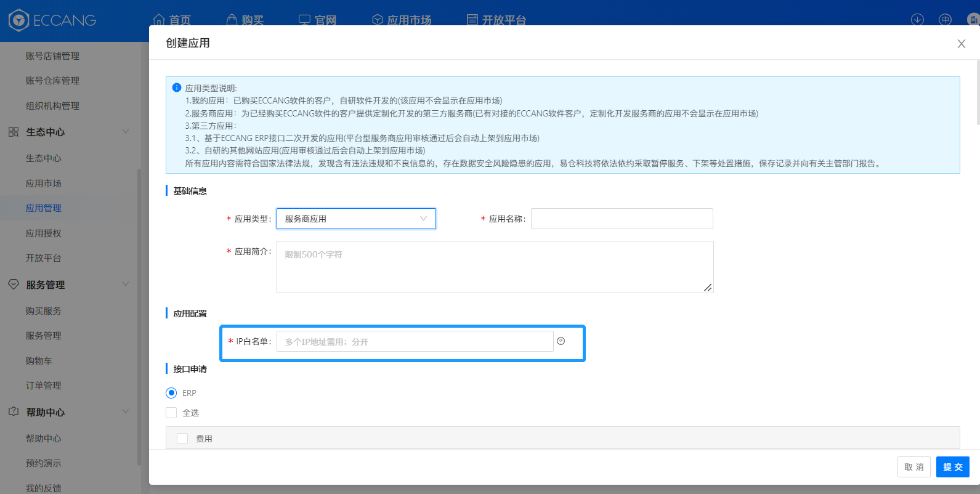This screenshot has width=980, height=494.
Task: Click the 应用简介 textarea resize handle
Action: click(x=708, y=288)
